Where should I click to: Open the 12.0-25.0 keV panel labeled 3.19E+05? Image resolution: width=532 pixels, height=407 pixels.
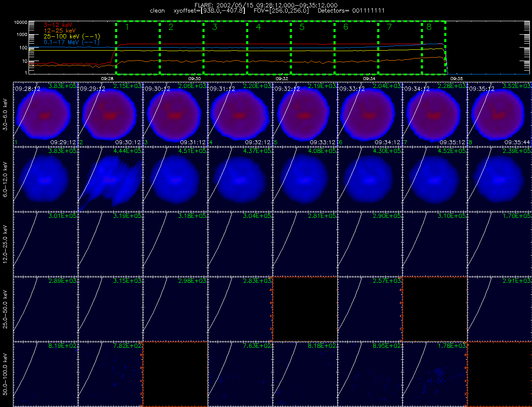click(110, 244)
